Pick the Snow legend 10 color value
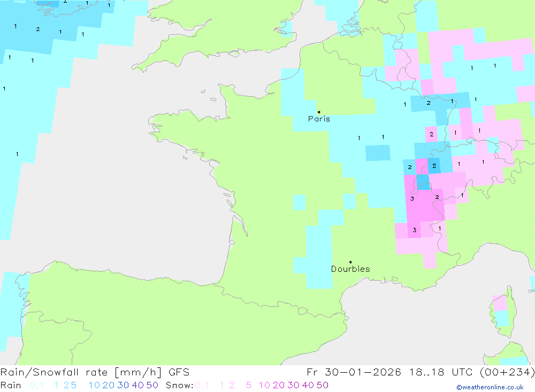This screenshot has height=392, width=535. (264, 385)
